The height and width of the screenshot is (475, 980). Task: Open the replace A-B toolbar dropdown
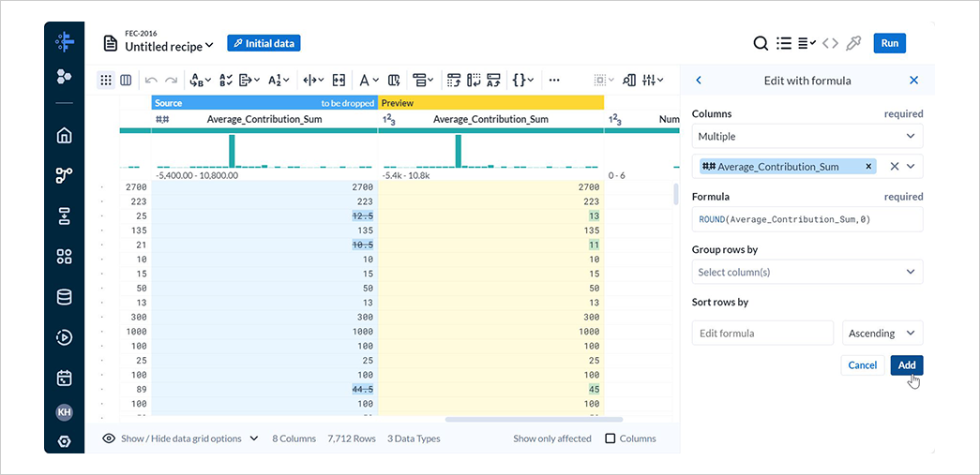[x=200, y=80]
